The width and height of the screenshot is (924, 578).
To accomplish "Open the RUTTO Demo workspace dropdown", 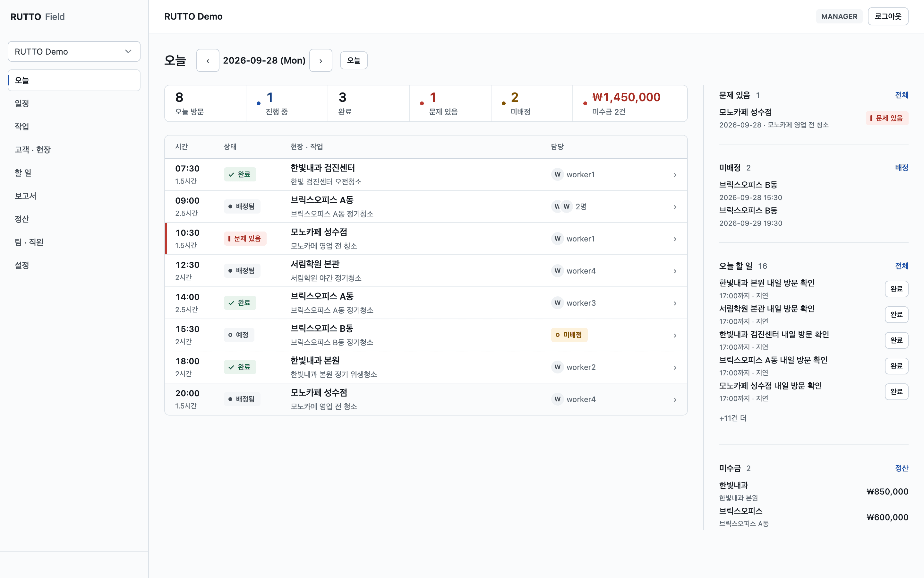I will coord(74,51).
